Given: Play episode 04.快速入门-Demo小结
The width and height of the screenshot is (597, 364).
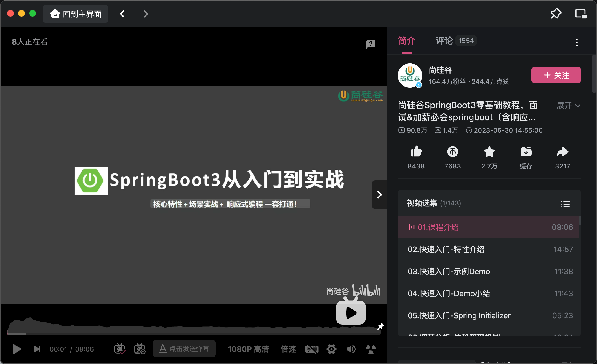Looking at the screenshot, I should tap(488, 293).
